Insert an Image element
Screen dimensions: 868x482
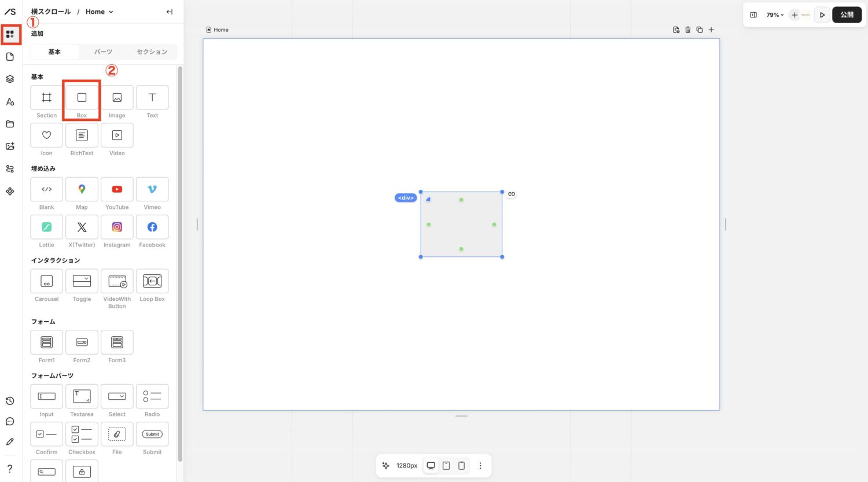click(117, 98)
